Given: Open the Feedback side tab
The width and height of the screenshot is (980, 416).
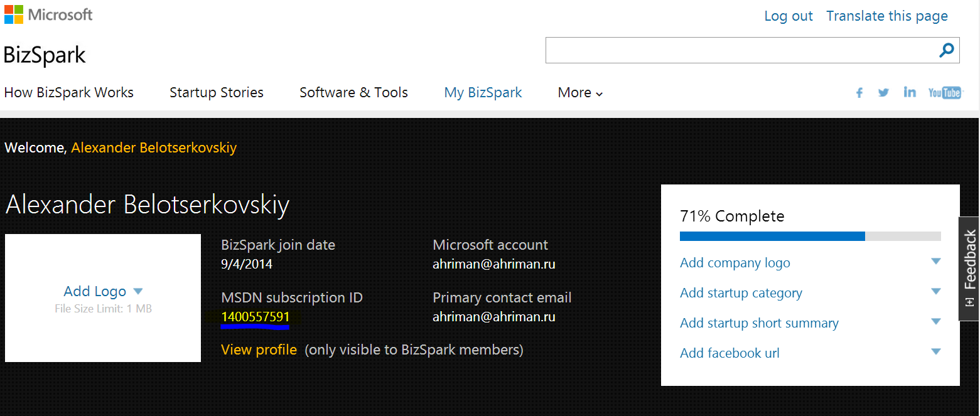Looking at the screenshot, I should (969, 268).
